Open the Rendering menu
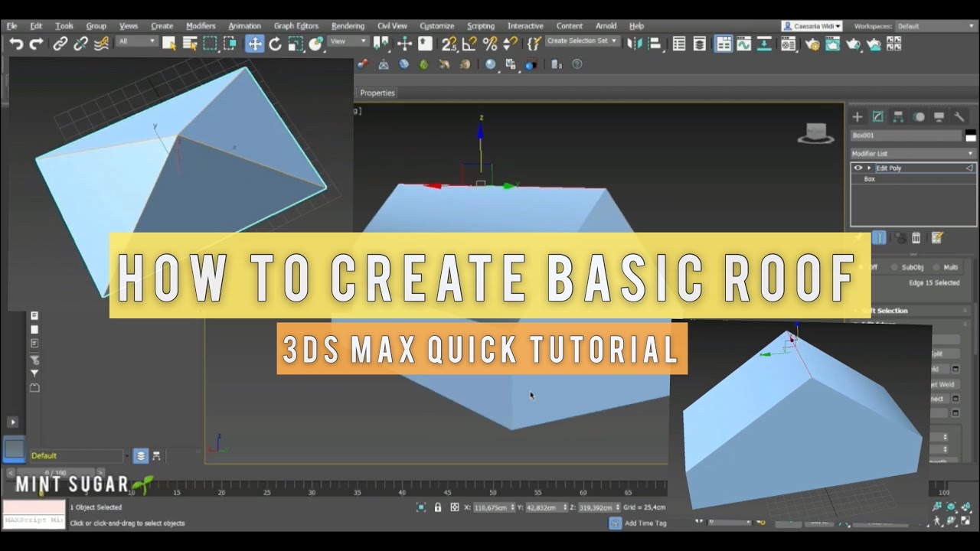Viewport: 980px width, 551px height. pos(348,26)
